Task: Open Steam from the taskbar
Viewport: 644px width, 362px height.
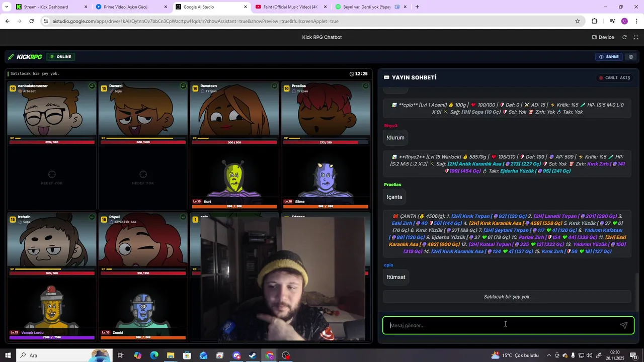Action: click(253, 355)
